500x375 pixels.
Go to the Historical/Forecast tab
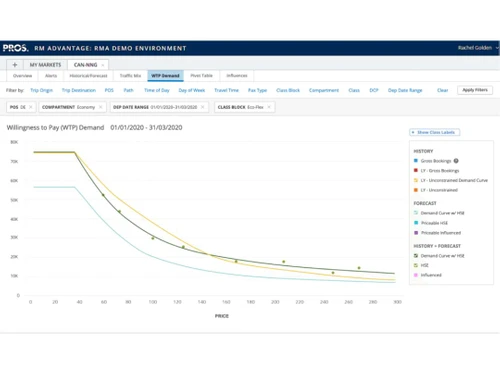pos(88,76)
